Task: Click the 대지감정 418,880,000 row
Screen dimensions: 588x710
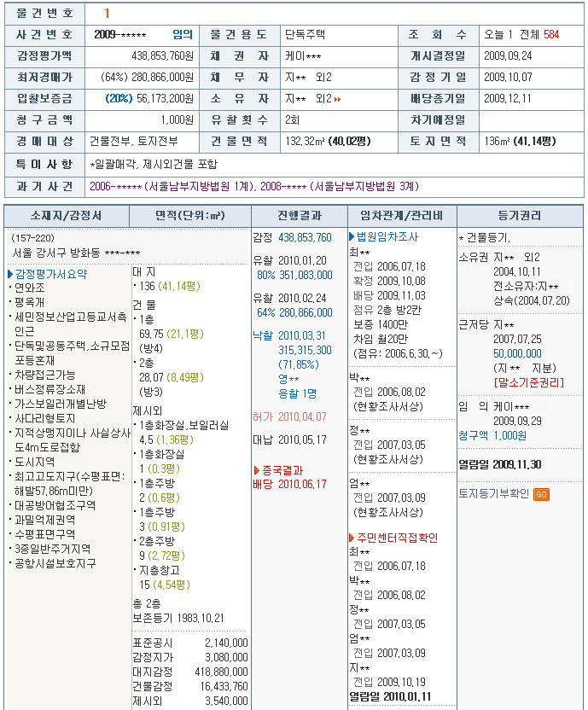Action: coord(190,672)
